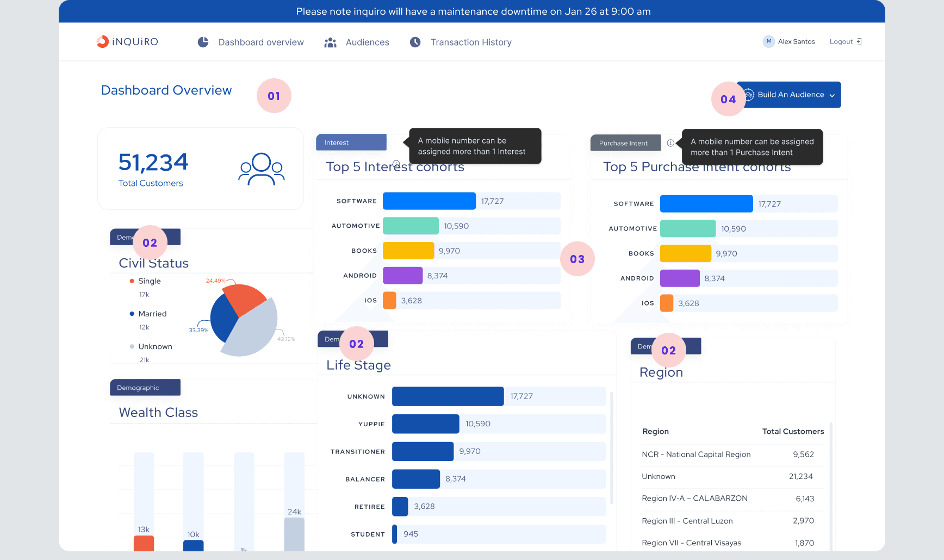Image resolution: width=944 pixels, height=560 pixels.
Task: Click the Total Customers column header
Action: (x=793, y=431)
